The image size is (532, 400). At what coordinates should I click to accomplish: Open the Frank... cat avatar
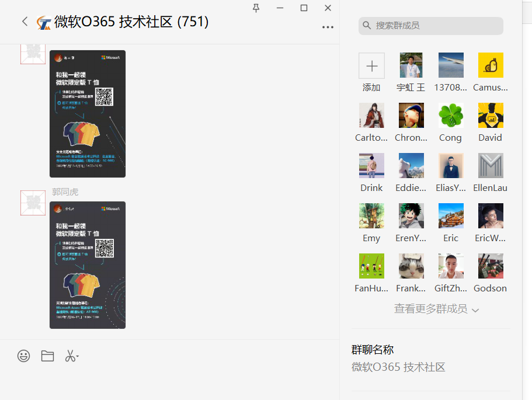tap(411, 266)
